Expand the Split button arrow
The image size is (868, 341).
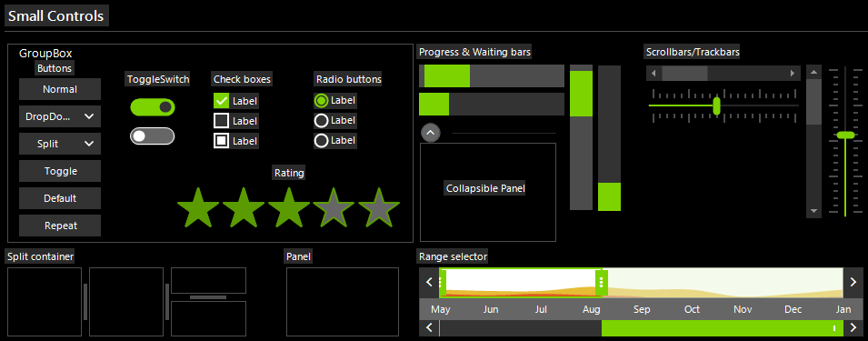click(x=89, y=144)
